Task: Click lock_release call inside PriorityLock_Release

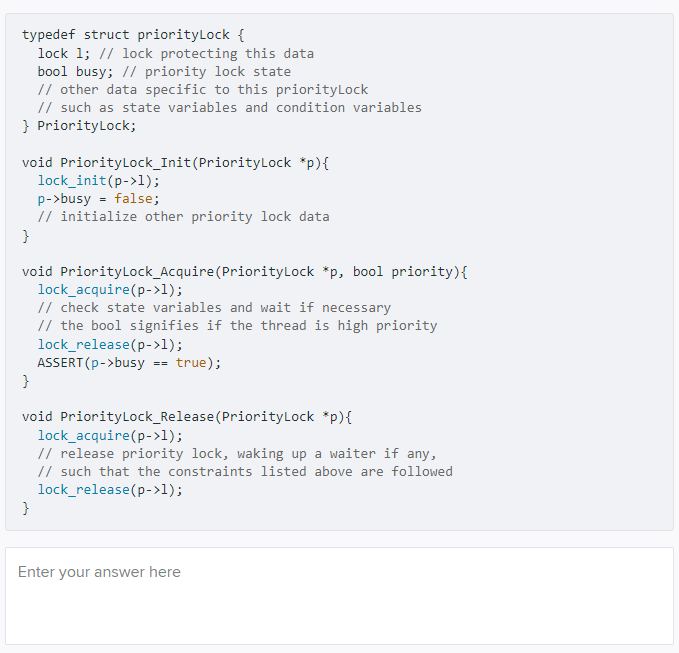Action: point(110,490)
